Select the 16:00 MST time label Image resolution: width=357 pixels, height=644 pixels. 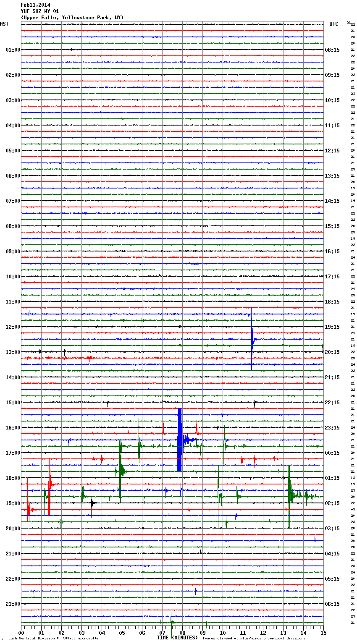point(13,428)
